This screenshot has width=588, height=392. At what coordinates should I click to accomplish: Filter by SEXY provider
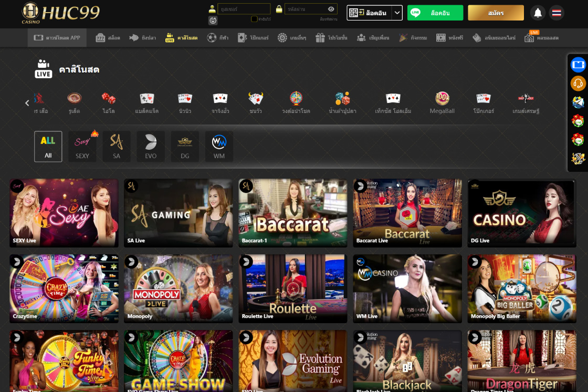82,147
